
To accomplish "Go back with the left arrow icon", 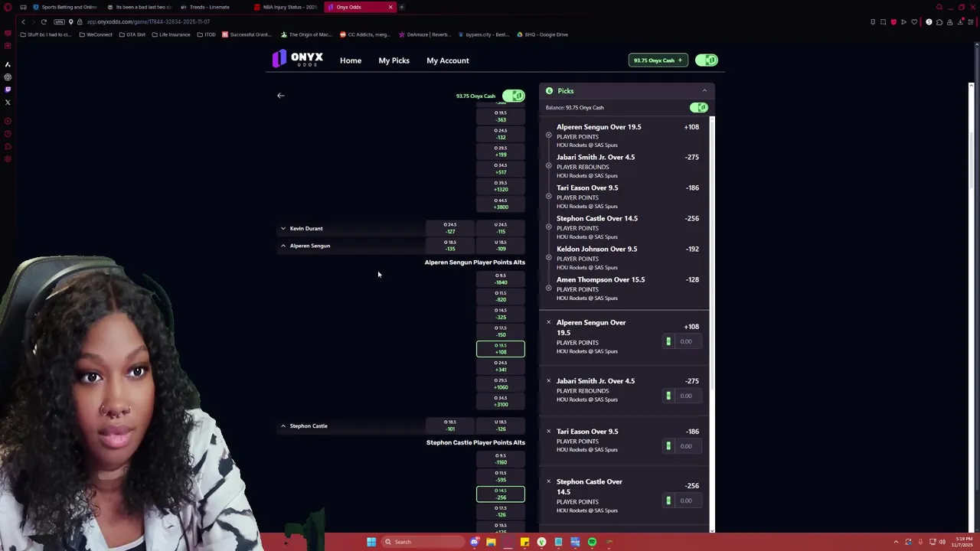I will (281, 96).
